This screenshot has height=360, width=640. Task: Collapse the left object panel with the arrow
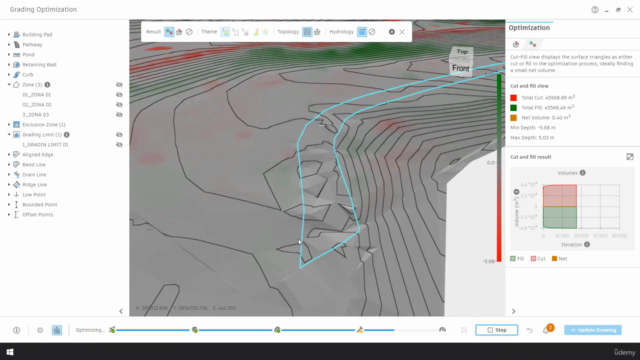click(121, 311)
